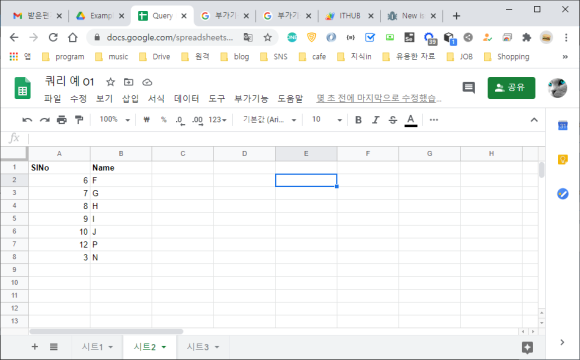Screen dimensions: 580x360
Task: Open the Chrome three-dot menu
Action: (566, 37)
